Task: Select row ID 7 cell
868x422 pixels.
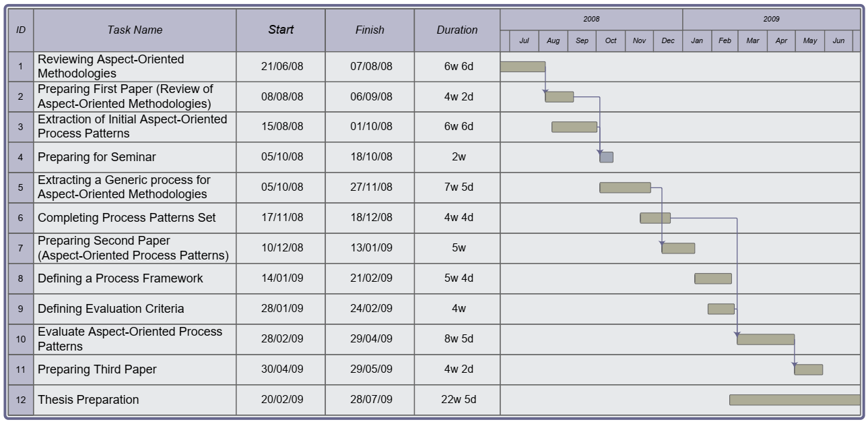Action: (21, 248)
